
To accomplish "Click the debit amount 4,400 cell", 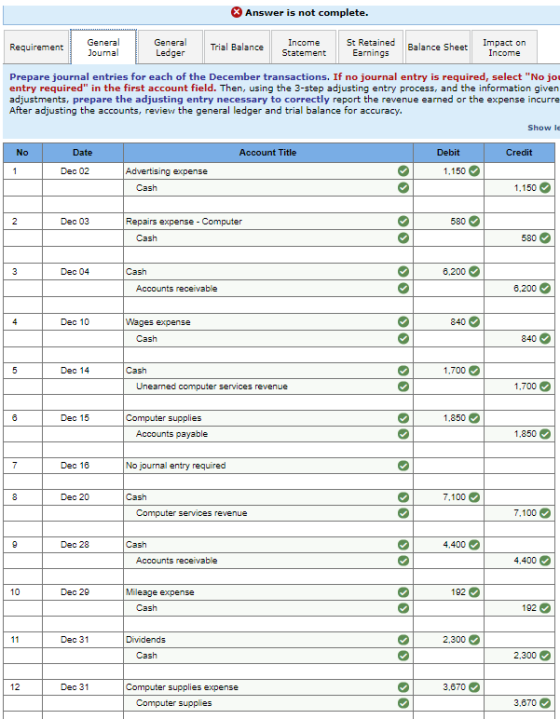I will coord(449,545).
